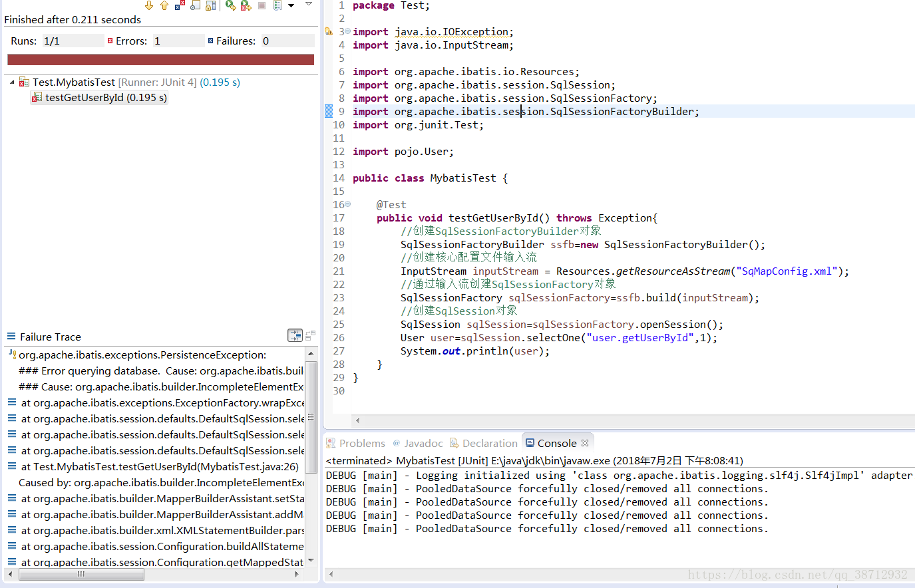Click the Show Failure Trace stack icon
The image size is (915, 588).
[x=295, y=335]
